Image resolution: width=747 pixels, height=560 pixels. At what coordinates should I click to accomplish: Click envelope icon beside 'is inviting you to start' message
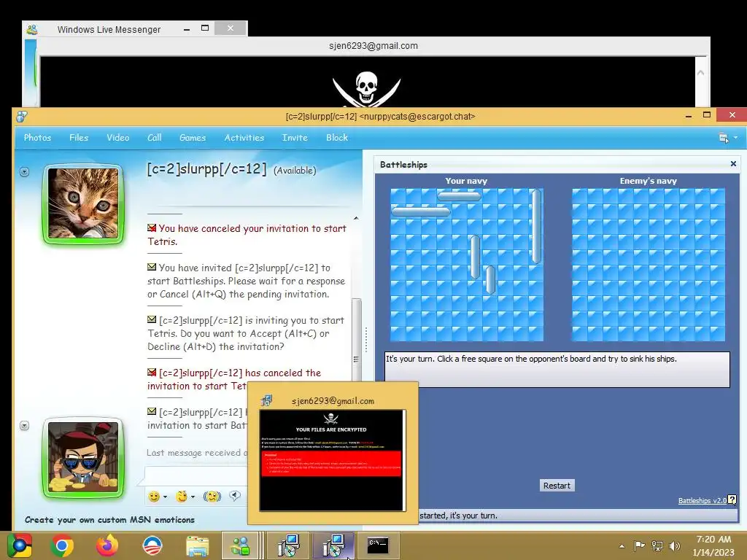152,319
